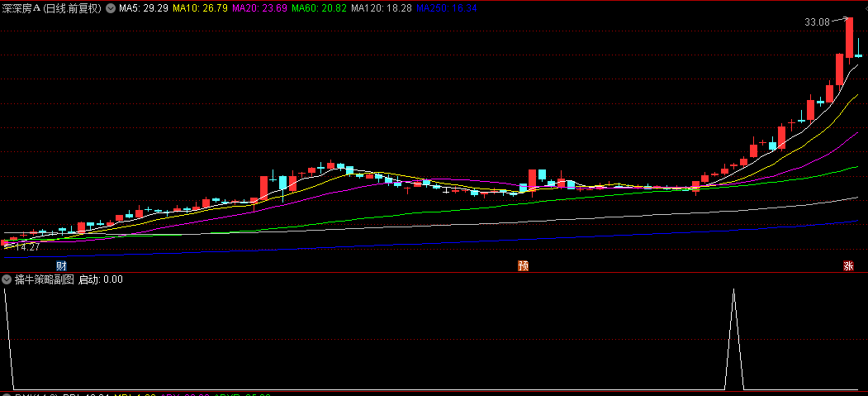
Task: Click the 擒牛策略副图 indicator name
Action: 45,279
